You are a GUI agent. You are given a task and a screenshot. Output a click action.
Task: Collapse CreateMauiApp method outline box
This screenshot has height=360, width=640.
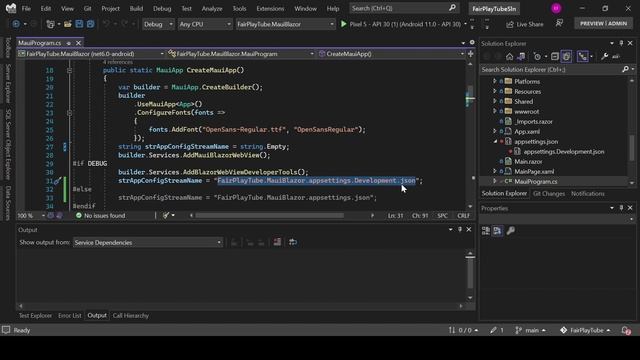pos(69,70)
